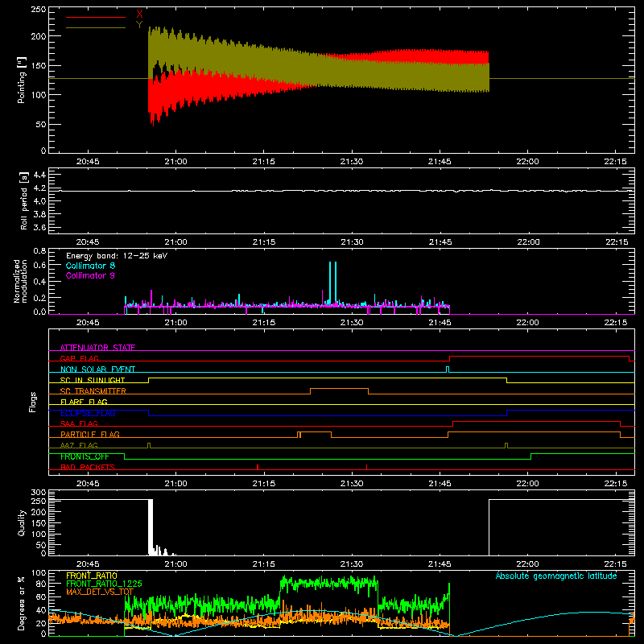Click the Pointing axis title
Screen dimensions: 644x644
click(22, 80)
